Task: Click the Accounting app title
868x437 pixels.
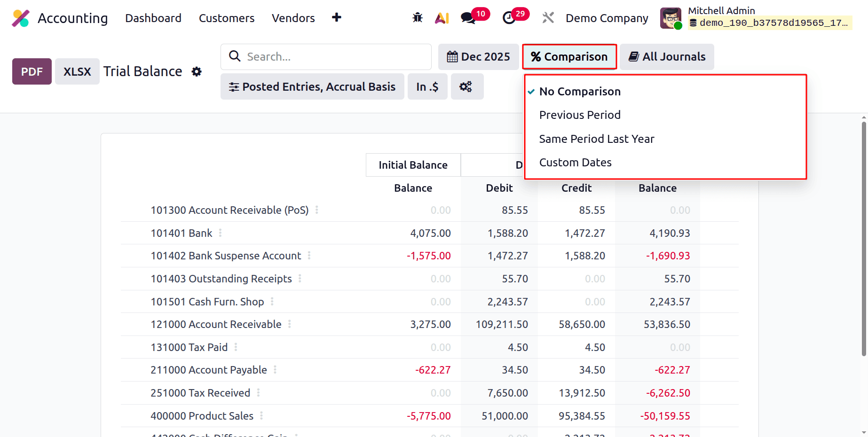Action: 73,18
